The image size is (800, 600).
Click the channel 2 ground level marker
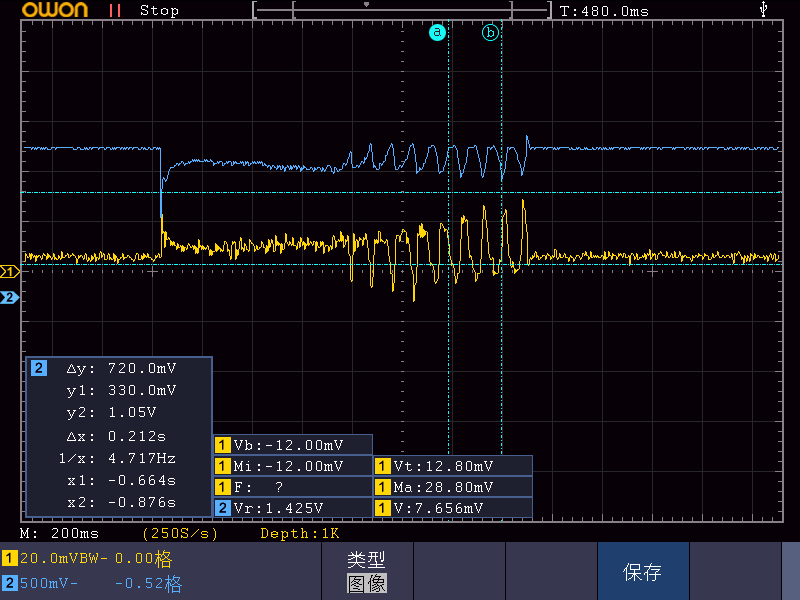click(9, 297)
